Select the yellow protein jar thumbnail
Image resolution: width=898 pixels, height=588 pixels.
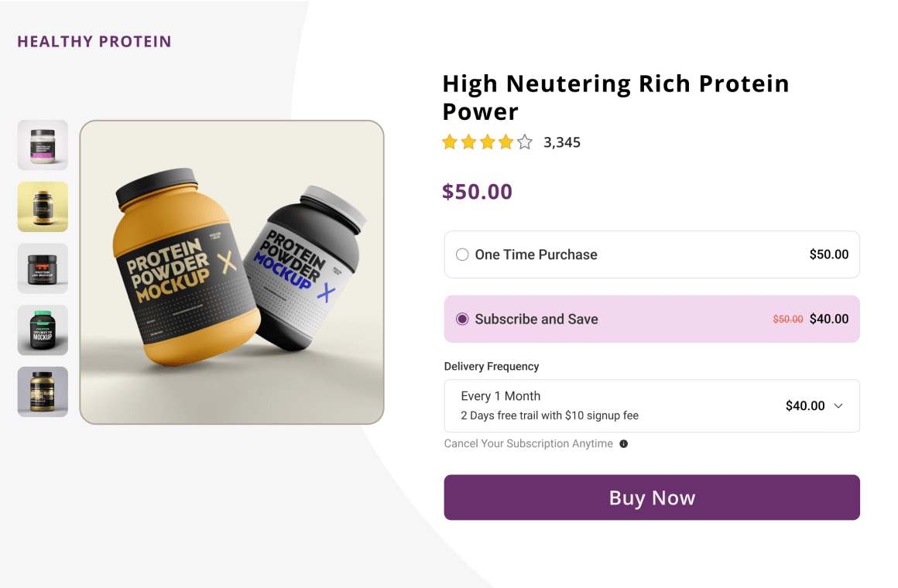pyautogui.click(x=43, y=207)
